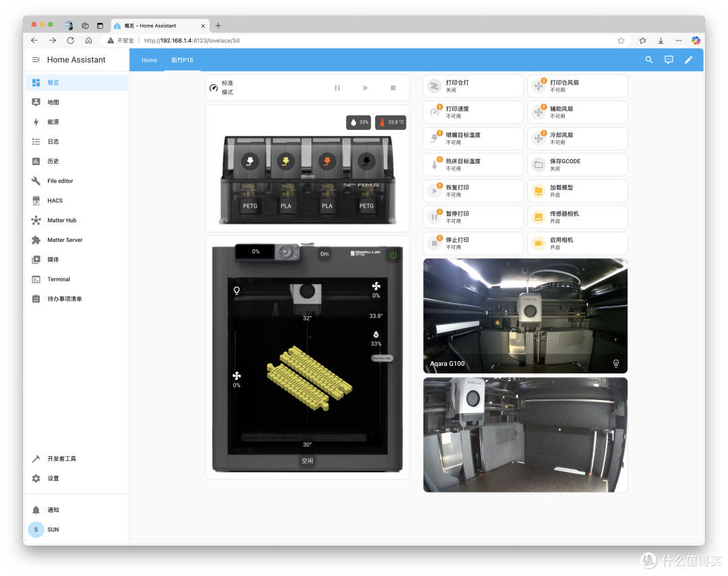Open 打印仓风扇 chamber fan card
728x576 pixels.
pyautogui.click(x=578, y=86)
